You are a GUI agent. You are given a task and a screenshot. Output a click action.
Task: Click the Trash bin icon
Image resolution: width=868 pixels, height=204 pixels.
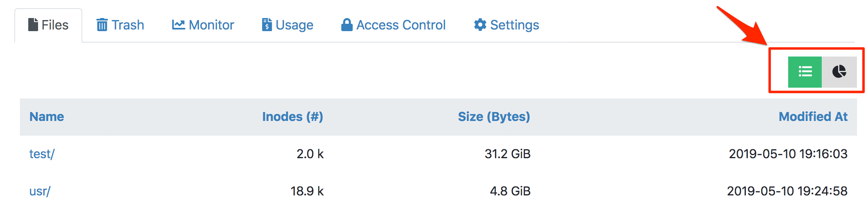[102, 25]
